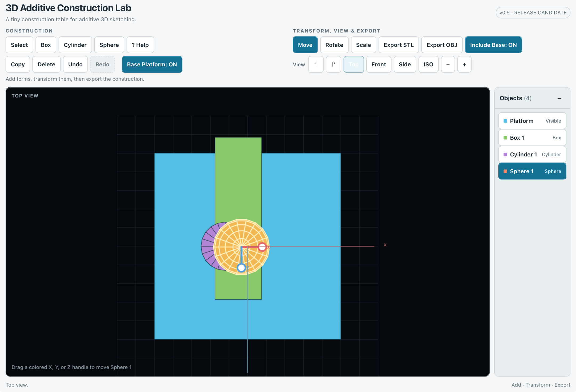Select Box 1 in the objects list
This screenshot has height=392, width=576.
pyautogui.click(x=532, y=138)
